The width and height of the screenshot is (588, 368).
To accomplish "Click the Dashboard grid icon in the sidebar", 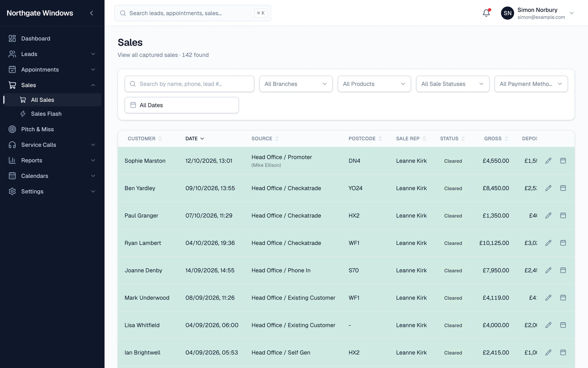I will 12,38.
